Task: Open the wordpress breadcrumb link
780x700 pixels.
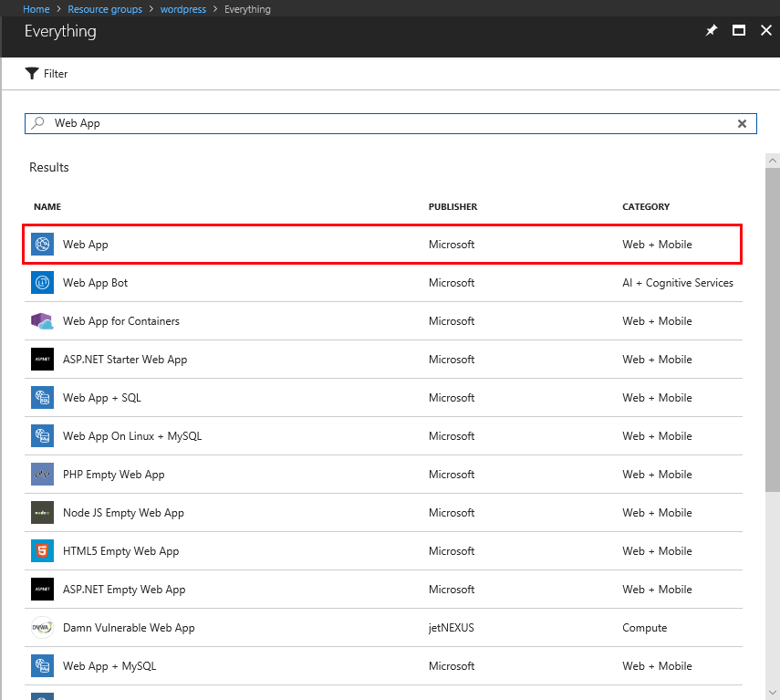Action: (x=183, y=9)
